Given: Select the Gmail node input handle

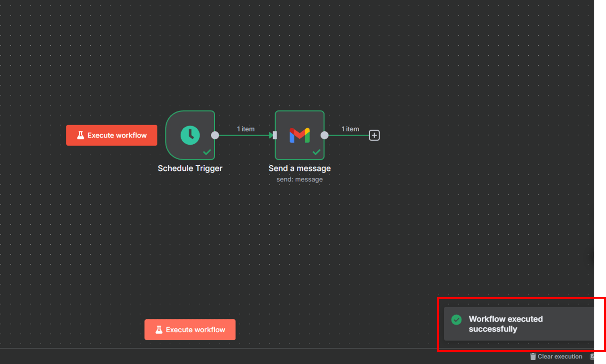Looking at the screenshot, I should pos(275,135).
